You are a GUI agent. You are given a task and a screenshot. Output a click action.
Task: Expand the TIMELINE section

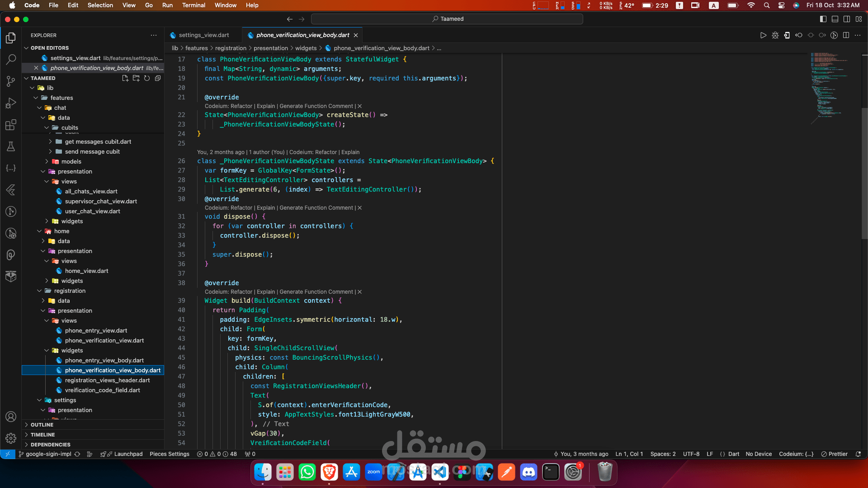(x=42, y=435)
